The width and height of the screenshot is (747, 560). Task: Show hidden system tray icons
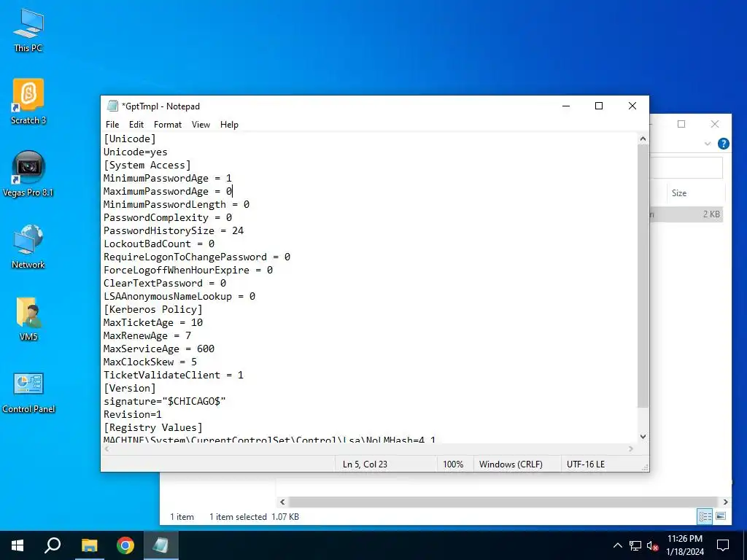pos(617,545)
